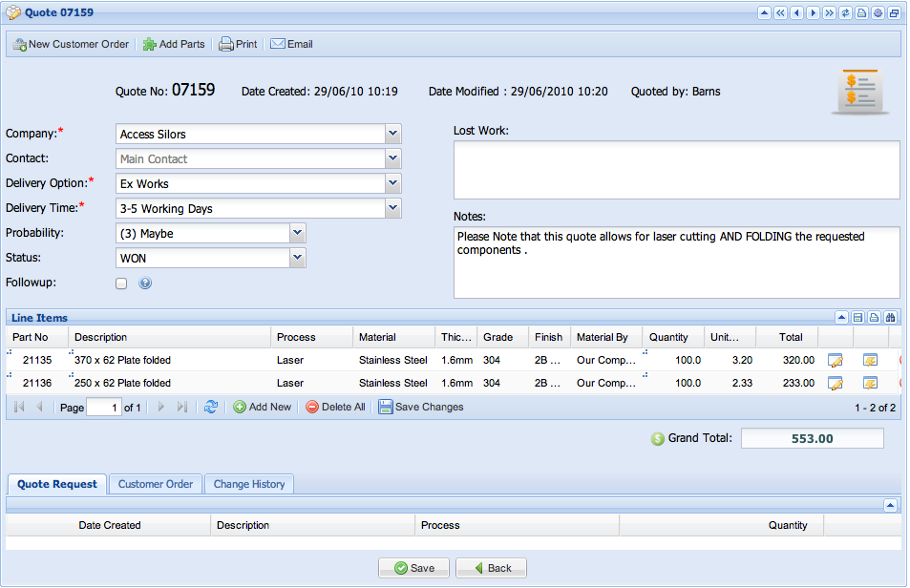Go to the next quote record
Viewport: 910px width, 588px height.
click(814, 12)
